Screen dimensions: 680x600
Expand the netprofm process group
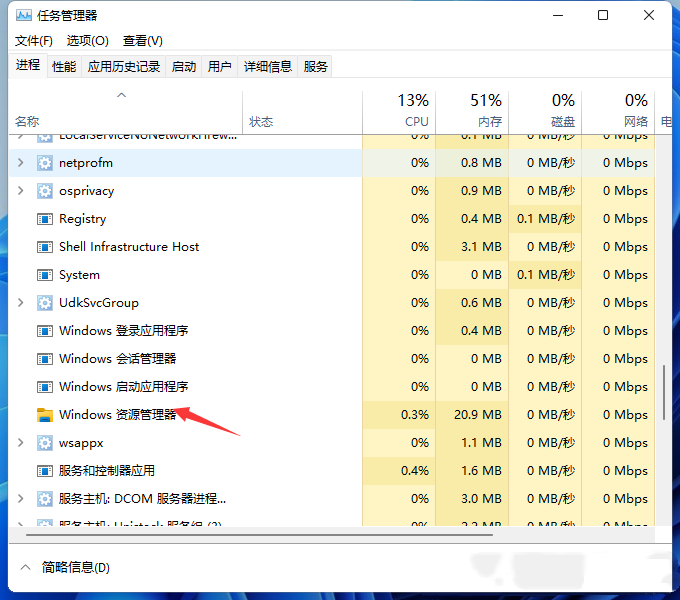pos(20,163)
